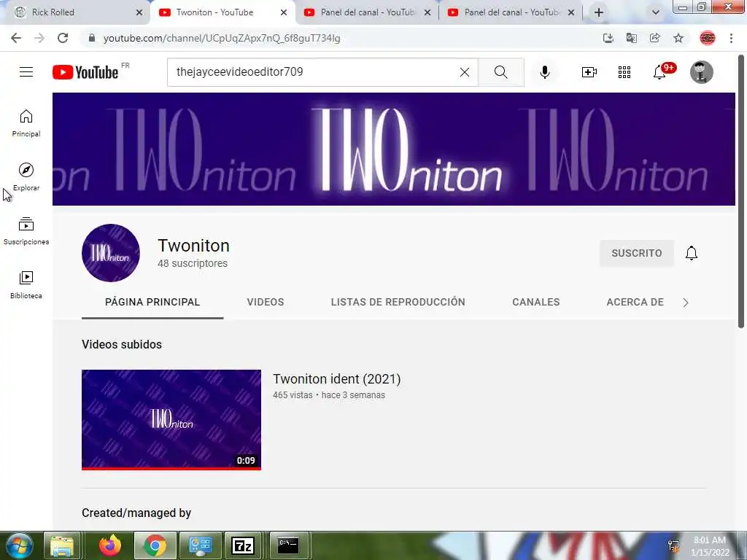Click the install app icon in address bar
This screenshot has width=747, height=560.
pyautogui.click(x=608, y=38)
